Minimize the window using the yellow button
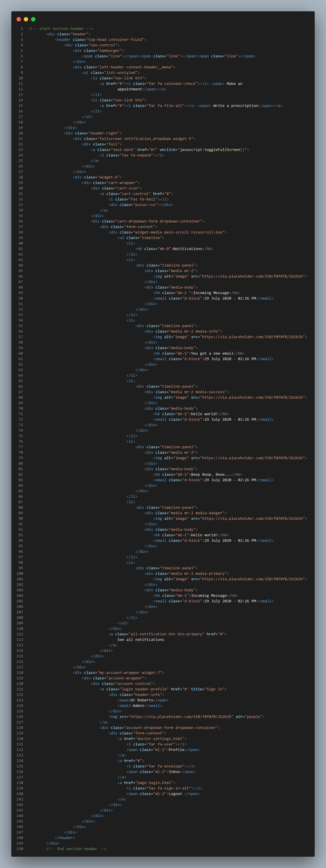This screenshot has width=326, height=868. coord(26,19)
